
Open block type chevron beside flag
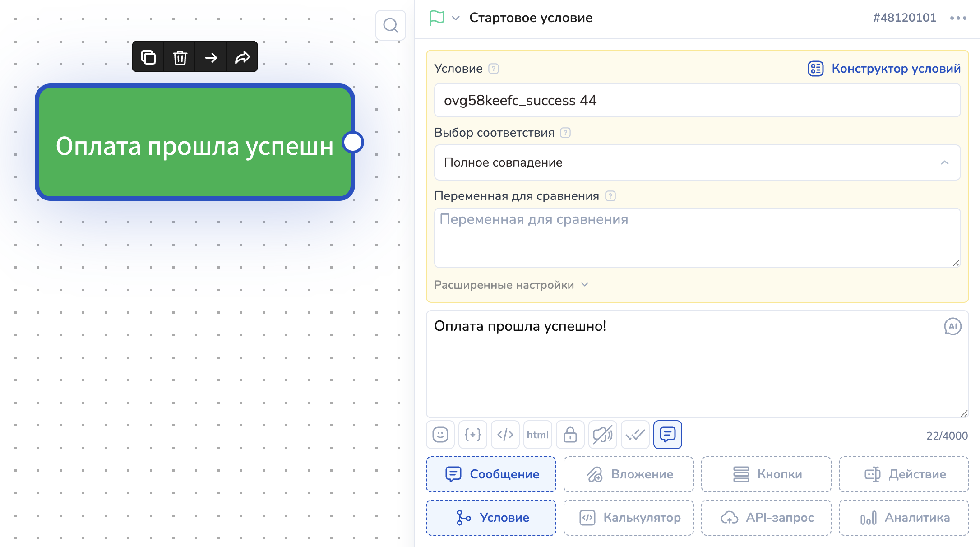coord(456,18)
